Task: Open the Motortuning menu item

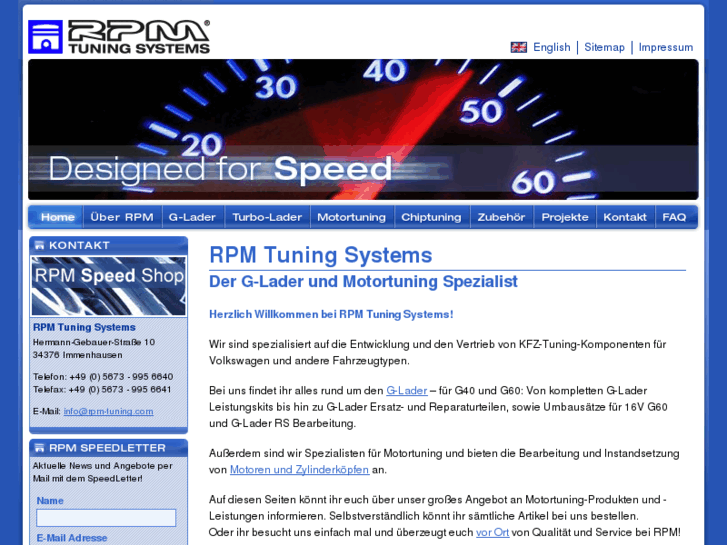Action: coord(351,217)
